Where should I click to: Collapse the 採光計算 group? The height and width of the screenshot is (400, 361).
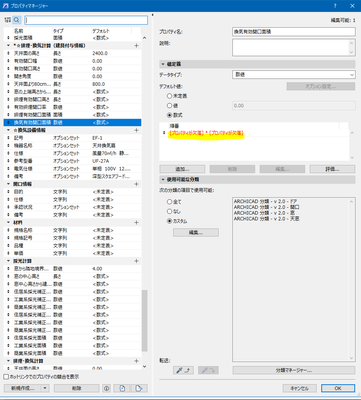coord(9,261)
